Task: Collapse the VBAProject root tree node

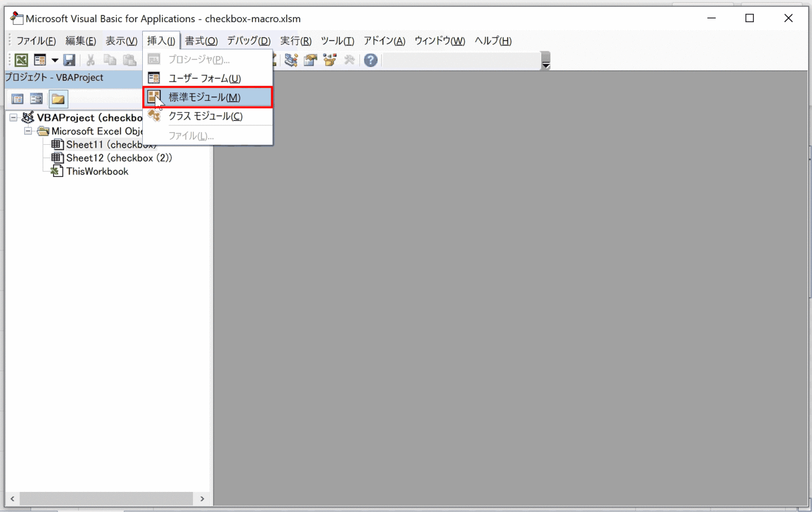Action: (14, 118)
